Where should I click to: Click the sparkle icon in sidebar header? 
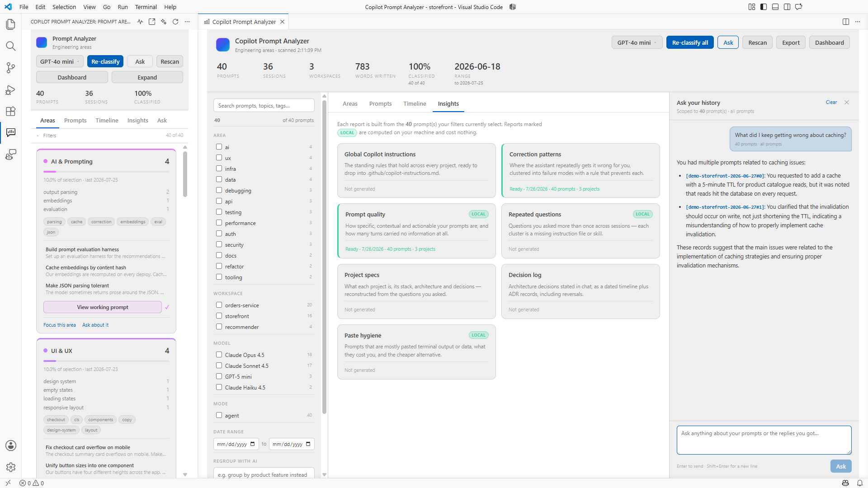click(x=164, y=22)
